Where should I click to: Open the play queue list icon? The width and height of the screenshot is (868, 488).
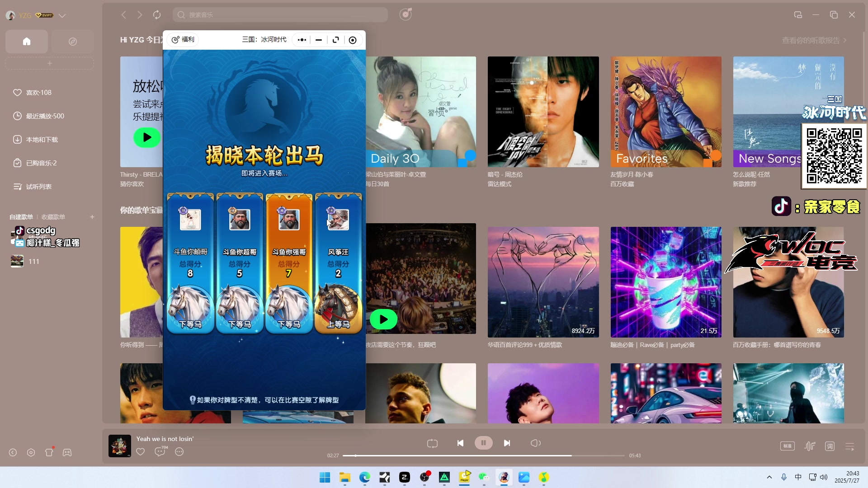(850, 446)
